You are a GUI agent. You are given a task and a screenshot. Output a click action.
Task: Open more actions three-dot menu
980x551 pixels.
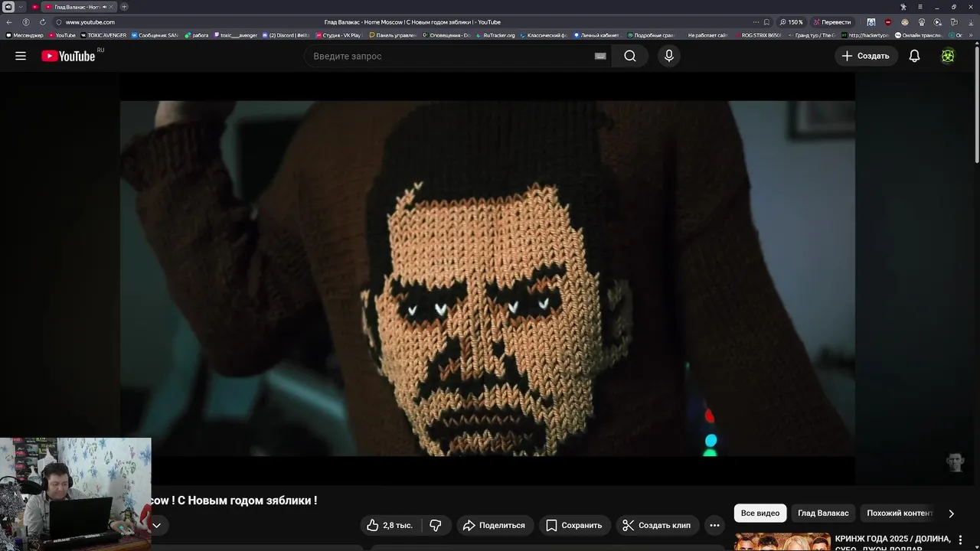tap(714, 525)
